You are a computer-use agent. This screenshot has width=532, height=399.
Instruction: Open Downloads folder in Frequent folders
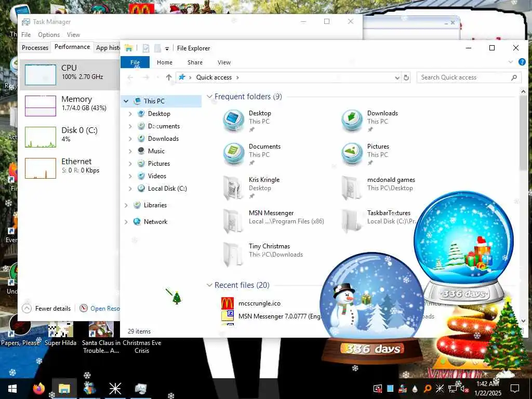tap(352, 121)
